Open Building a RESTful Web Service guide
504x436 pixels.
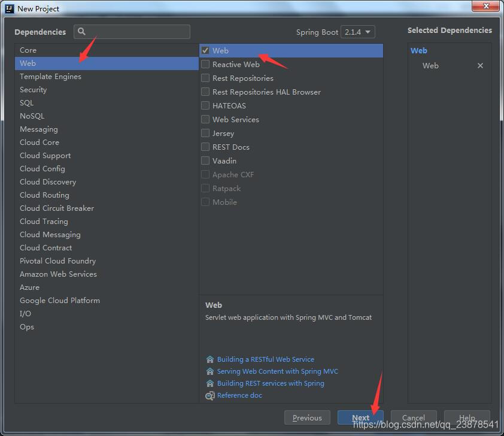pos(266,359)
